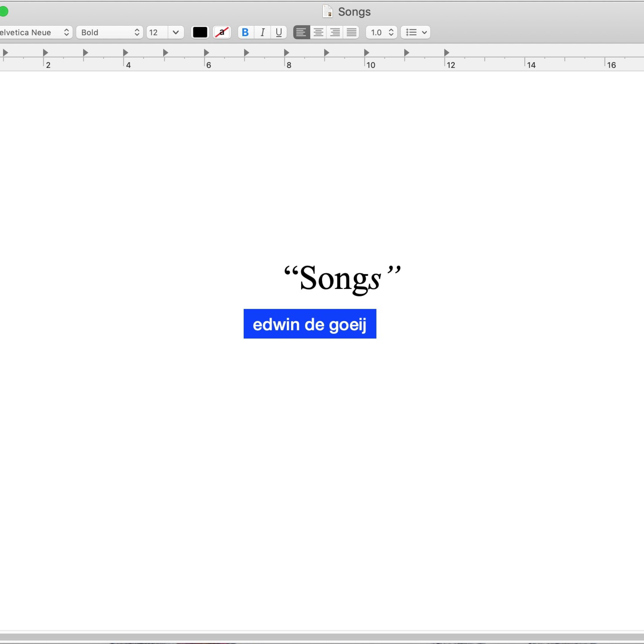Open the list bullets and numbering menu

(415, 32)
